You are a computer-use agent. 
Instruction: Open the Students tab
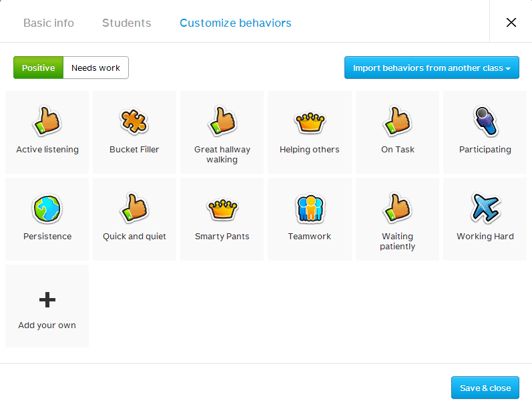tap(127, 23)
